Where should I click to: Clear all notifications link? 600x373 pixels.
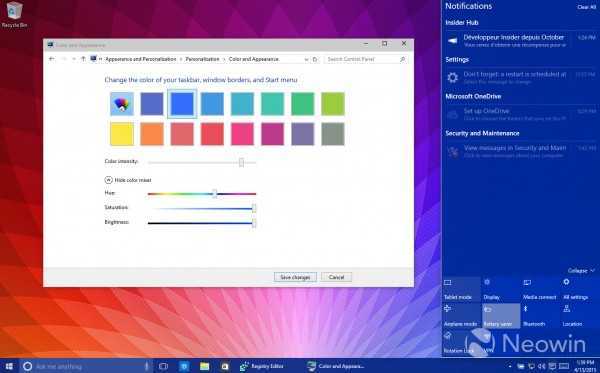(x=586, y=7)
